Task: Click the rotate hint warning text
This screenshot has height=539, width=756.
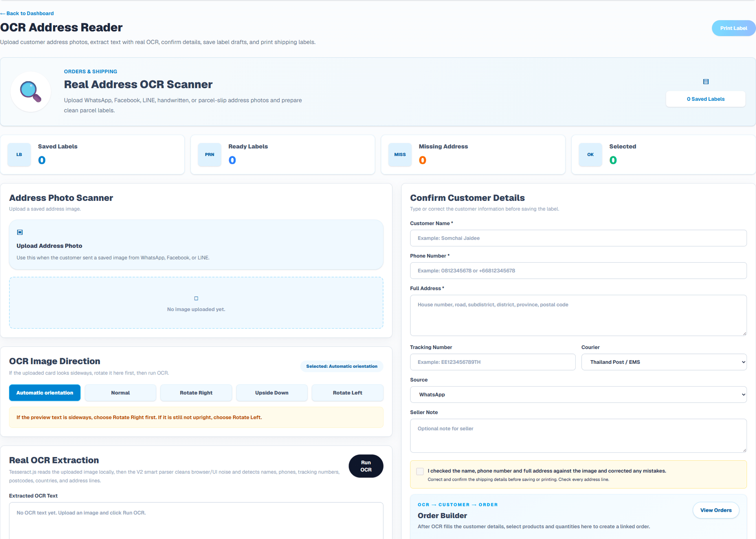Action: 139,417
